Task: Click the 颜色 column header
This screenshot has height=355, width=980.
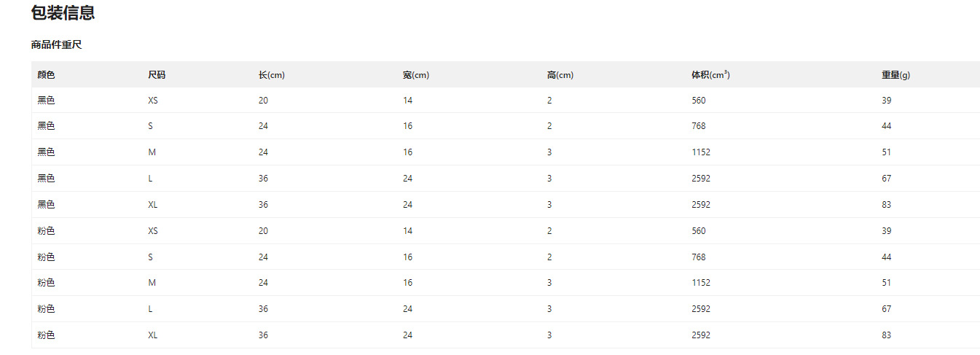Action: 46,75
